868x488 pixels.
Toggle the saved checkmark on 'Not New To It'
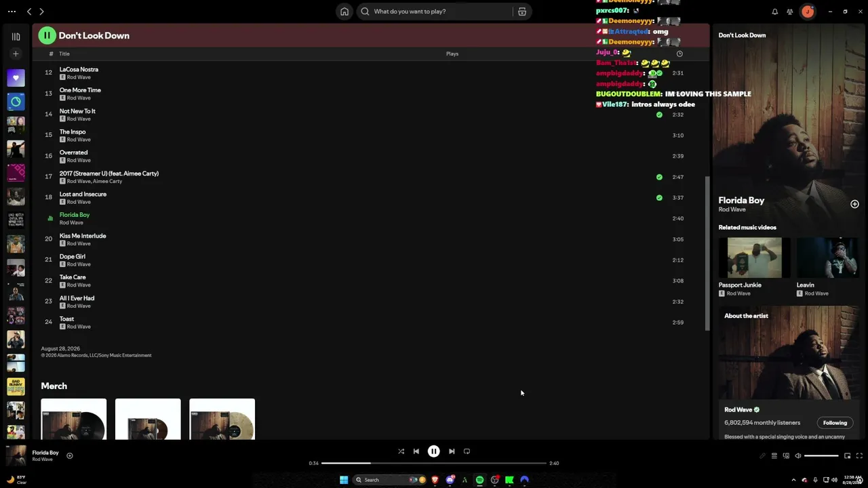tap(659, 115)
